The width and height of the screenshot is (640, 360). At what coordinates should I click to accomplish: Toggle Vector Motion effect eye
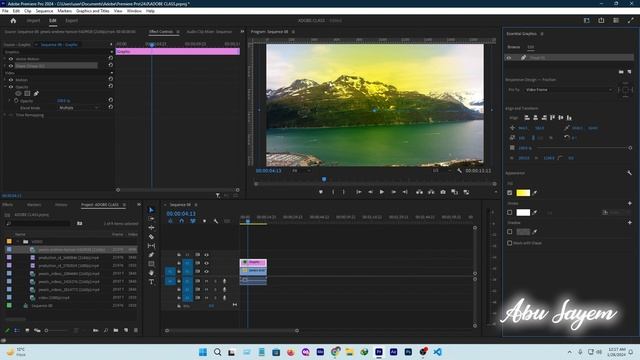[11, 59]
